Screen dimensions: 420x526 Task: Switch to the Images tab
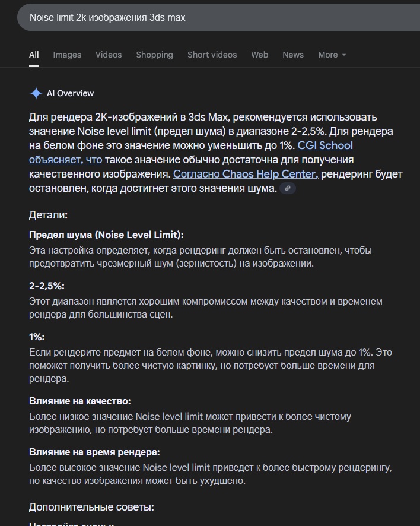(x=67, y=55)
